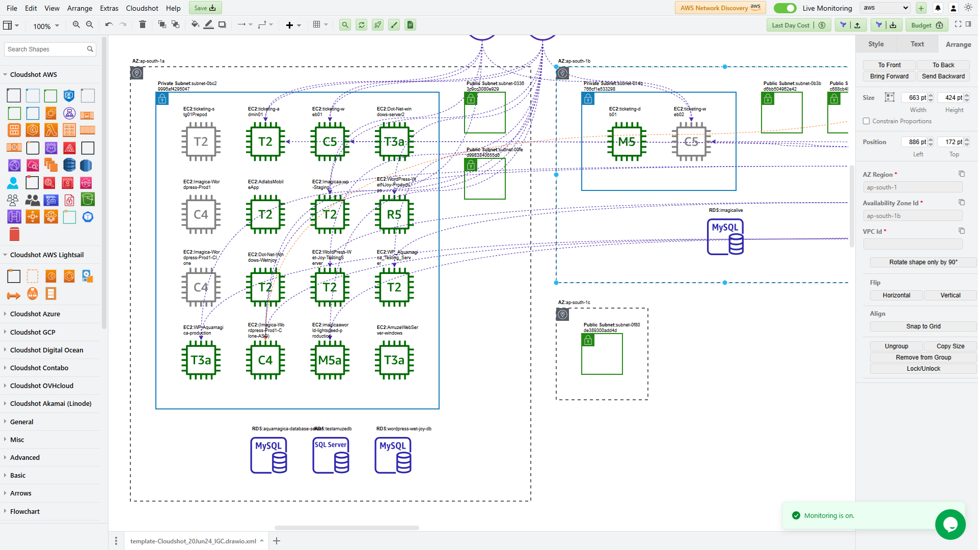Expand the Cloudshot Digital Ocean section
Viewport: 980px width, 550px height.
click(x=46, y=351)
